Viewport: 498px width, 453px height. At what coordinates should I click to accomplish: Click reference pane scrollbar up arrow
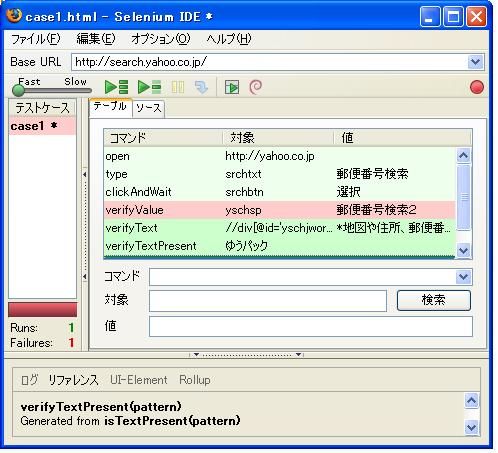click(472, 400)
